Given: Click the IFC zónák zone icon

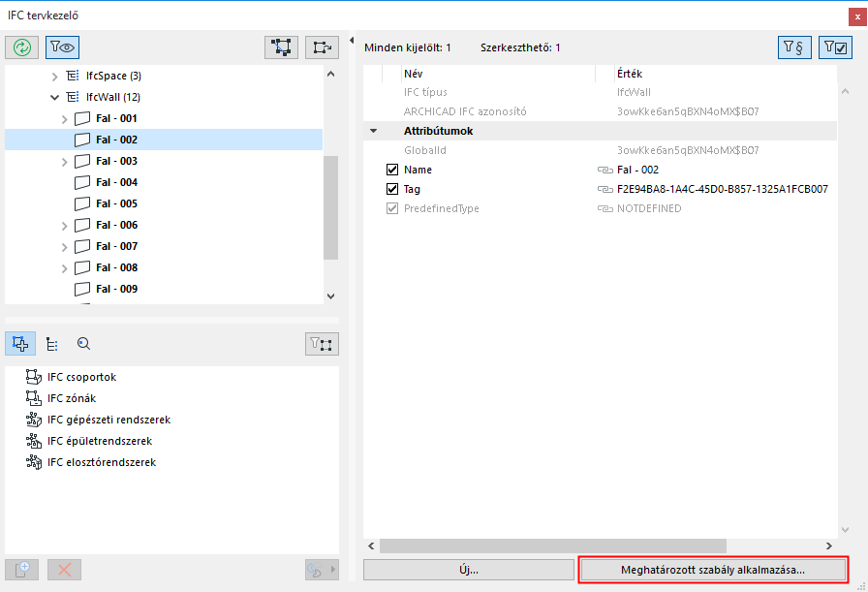Looking at the screenshot, I should pos(34,398).
